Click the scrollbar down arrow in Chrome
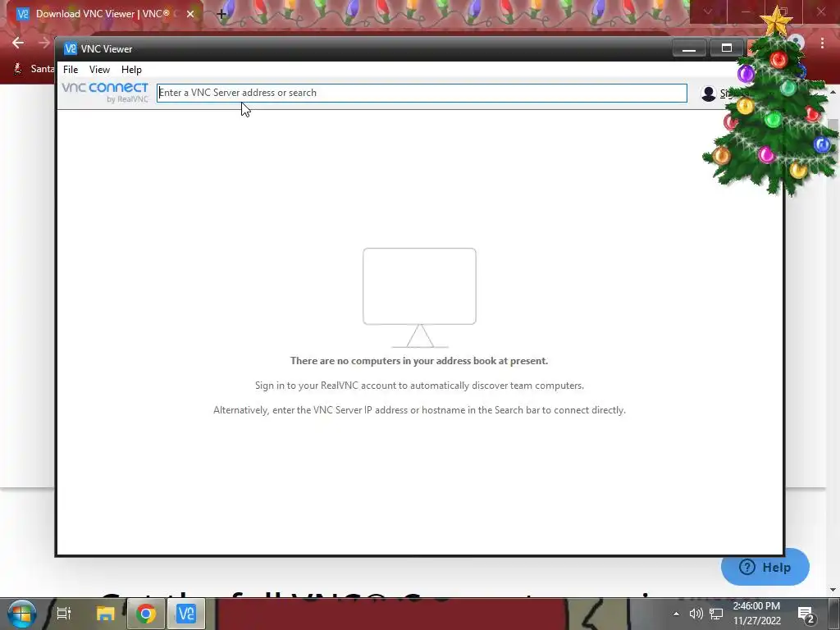 tap(833, 590)
